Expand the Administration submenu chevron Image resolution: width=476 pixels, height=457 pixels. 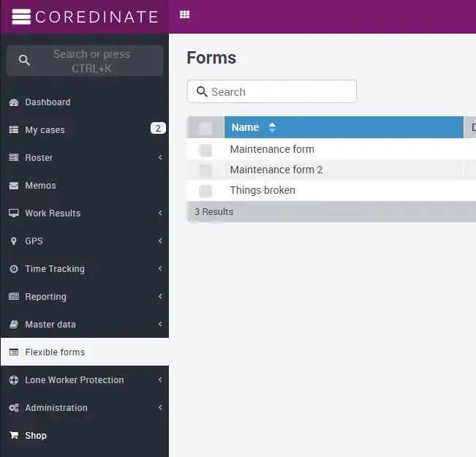click(160, 407)
